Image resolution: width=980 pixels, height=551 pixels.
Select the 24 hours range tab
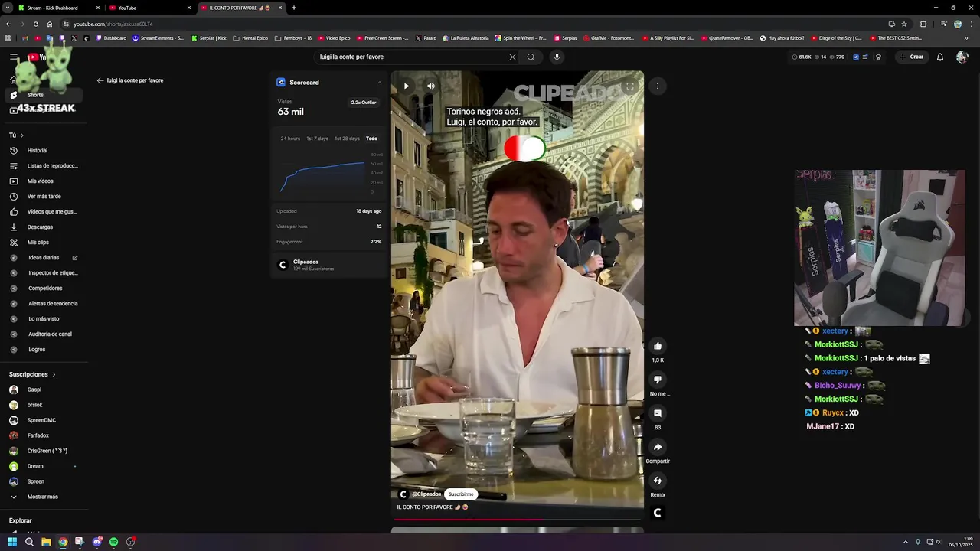[290, 139]
